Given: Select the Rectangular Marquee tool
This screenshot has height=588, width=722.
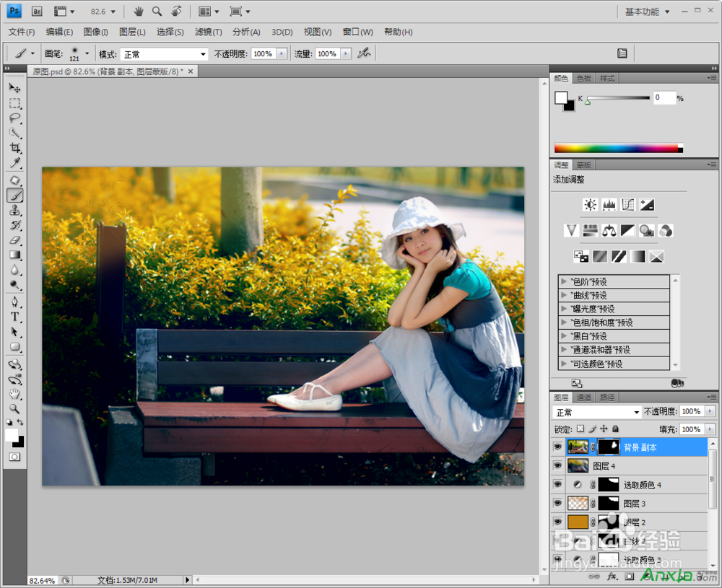Looking at the screenshot, I should click(x=14, y=102).
